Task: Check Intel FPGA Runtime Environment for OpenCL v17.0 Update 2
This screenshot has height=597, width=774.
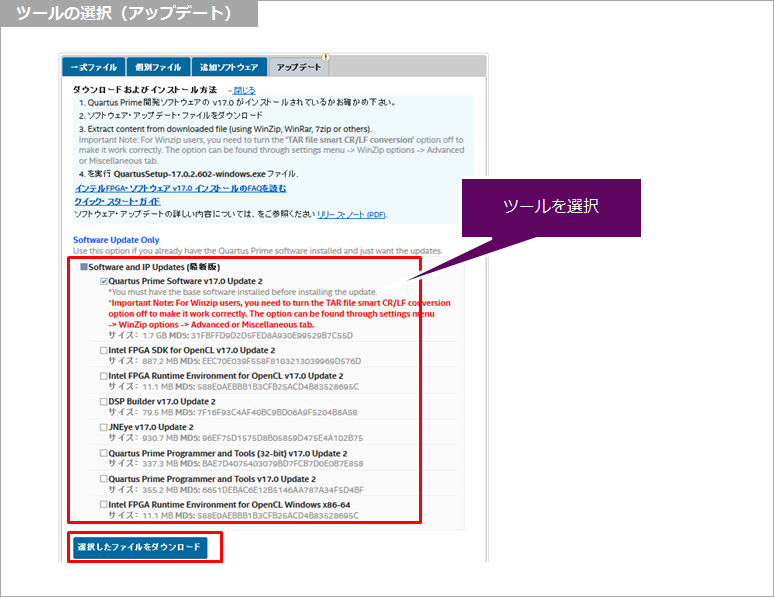Action: [x=104, y=376]
